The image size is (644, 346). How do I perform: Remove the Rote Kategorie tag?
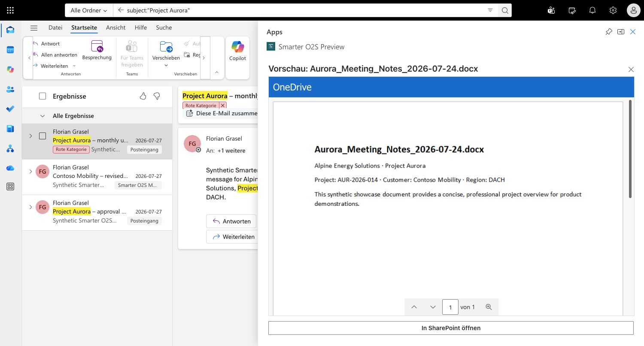click(222, 105)
